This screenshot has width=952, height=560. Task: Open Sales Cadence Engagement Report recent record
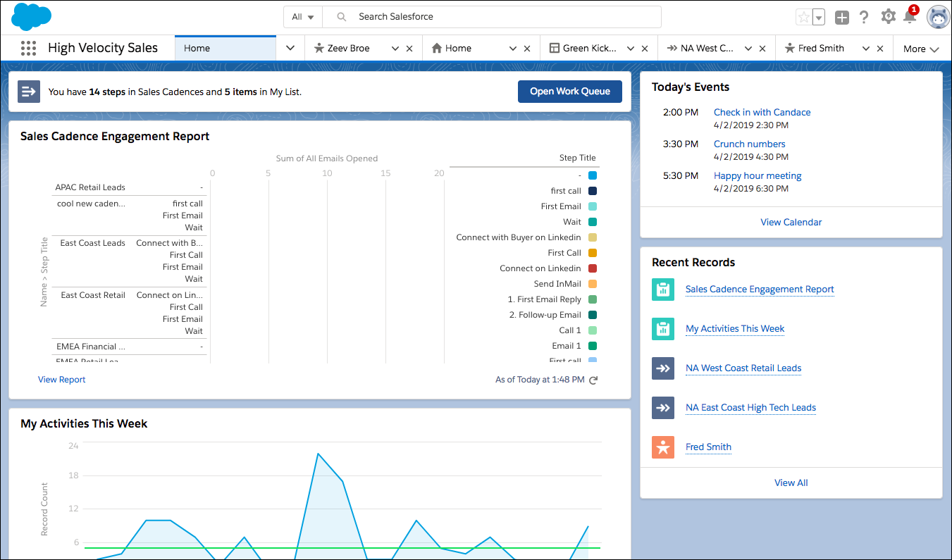pyautogui.click(x=760, y=289)
